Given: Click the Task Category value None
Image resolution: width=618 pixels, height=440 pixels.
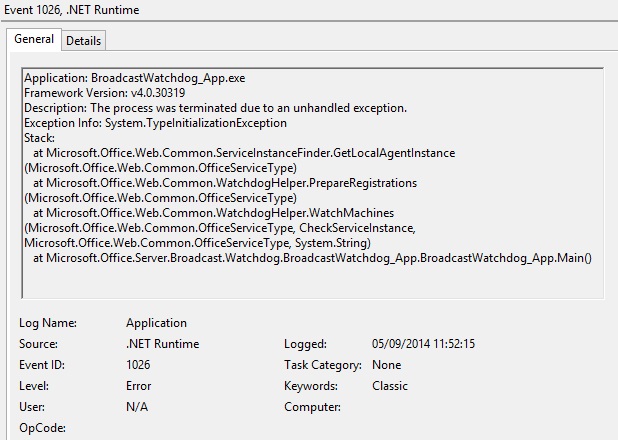Looking at the screenshot, I should click(x=387, y=365).
